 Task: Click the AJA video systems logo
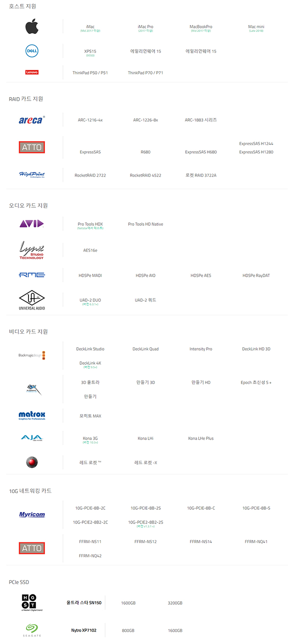coord(32,438)
